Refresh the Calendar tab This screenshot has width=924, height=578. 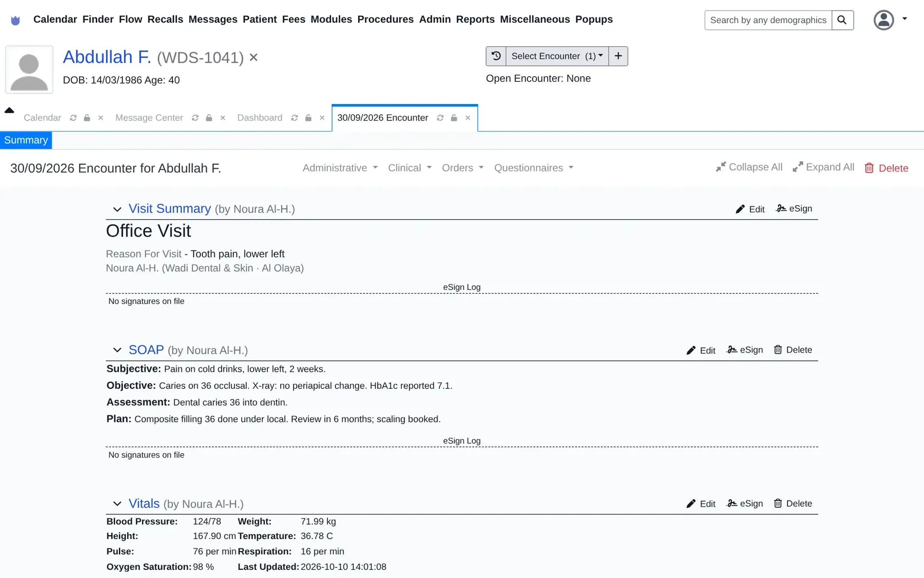[x=73, y=118]
